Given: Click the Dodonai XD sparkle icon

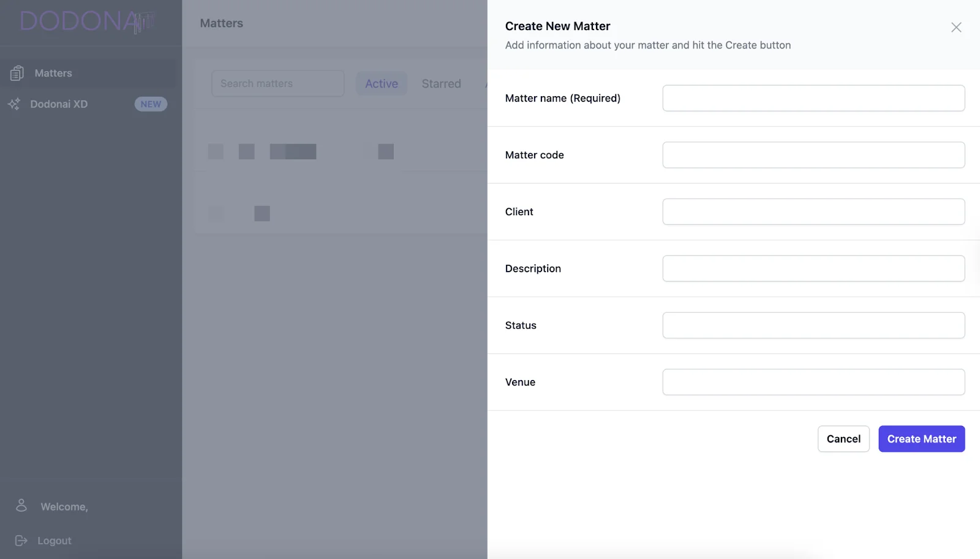Looking at the screenshot, I should pyautogui.click(x=14, y=104).
